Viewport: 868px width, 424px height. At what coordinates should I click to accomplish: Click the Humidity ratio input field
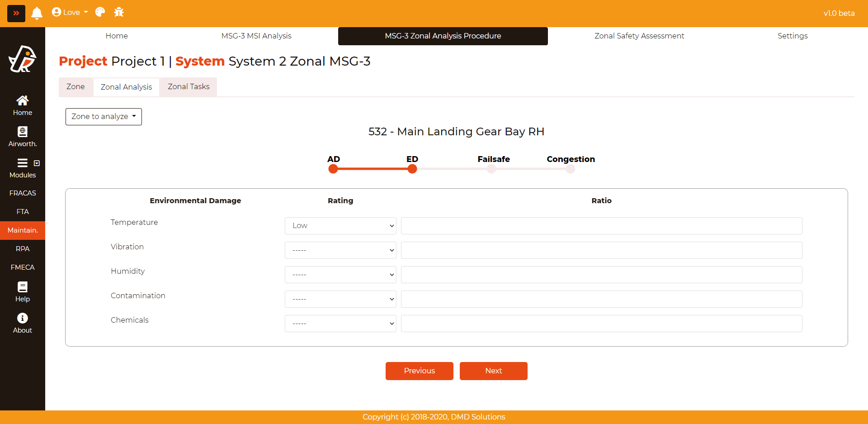tap(601, 275)
